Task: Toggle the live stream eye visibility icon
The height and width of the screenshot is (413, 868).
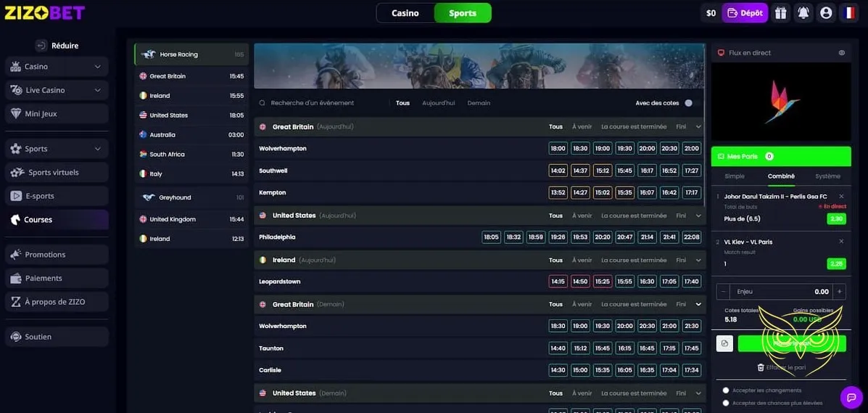Action: (x=841, y=53)
